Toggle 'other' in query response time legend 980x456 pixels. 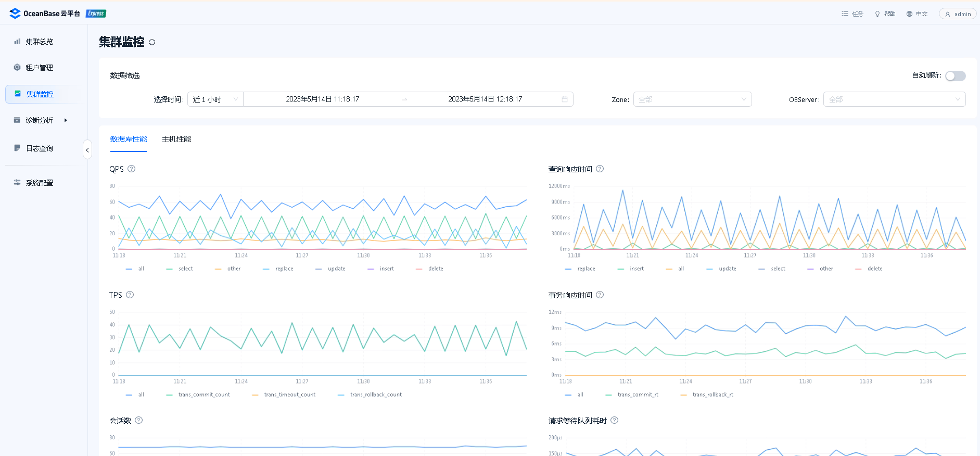pyautogui.click(x=820, y=269)
